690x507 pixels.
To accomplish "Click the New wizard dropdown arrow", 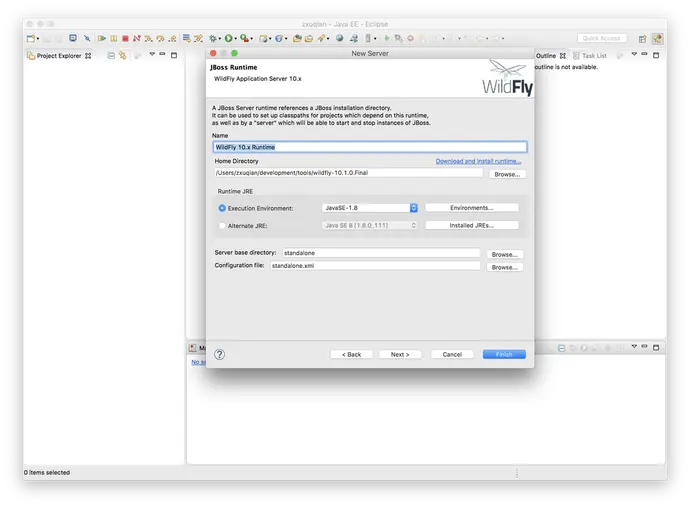I will click(38, 39).
